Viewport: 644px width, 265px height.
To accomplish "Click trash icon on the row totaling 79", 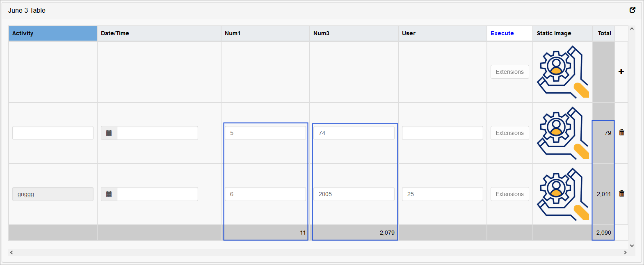I will pyautogui.click(x=621, y=132).
